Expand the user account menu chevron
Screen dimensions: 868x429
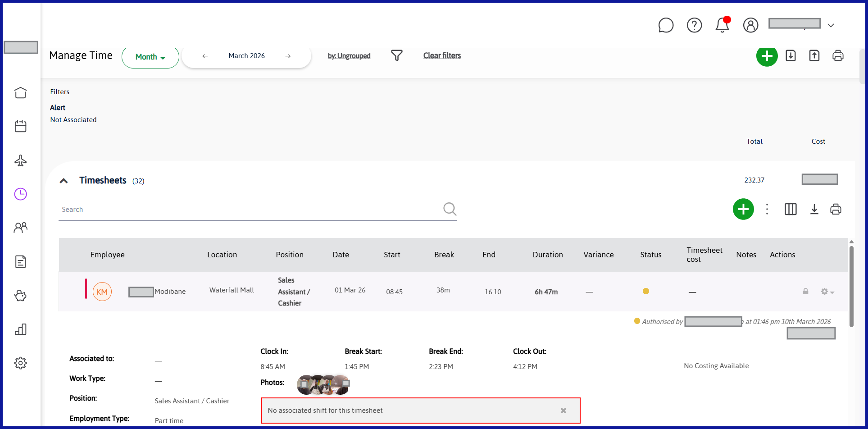pos(831,26)
